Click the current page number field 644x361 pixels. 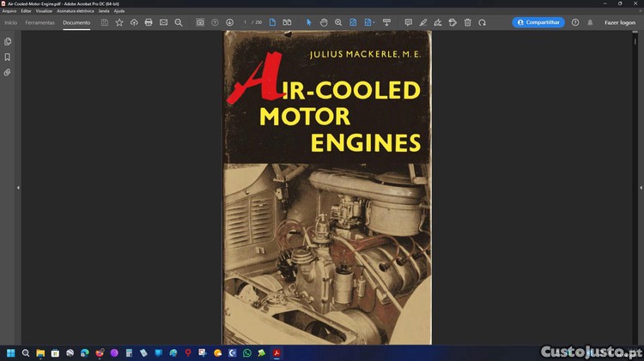246,22
